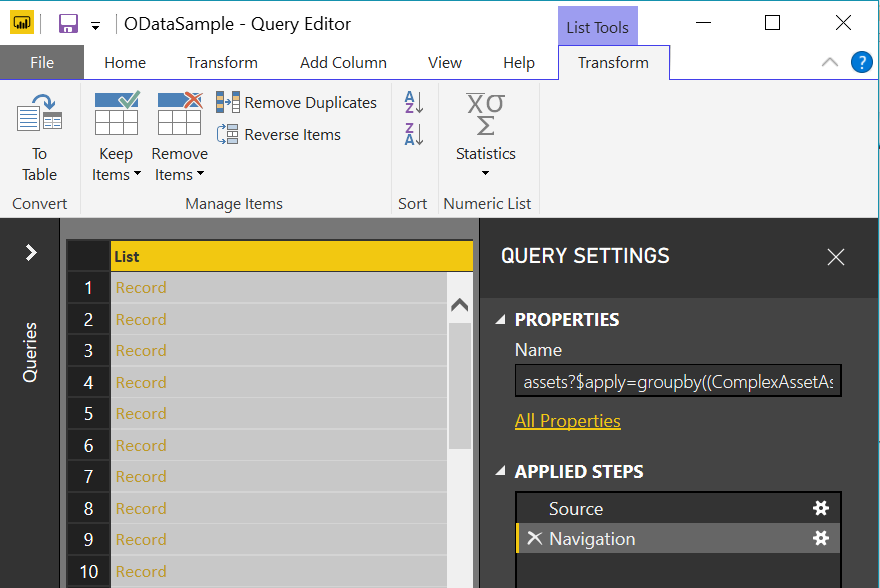Click the Remove Duplicates icon
This screenshot has height=588, width=880.
[228, 102]
